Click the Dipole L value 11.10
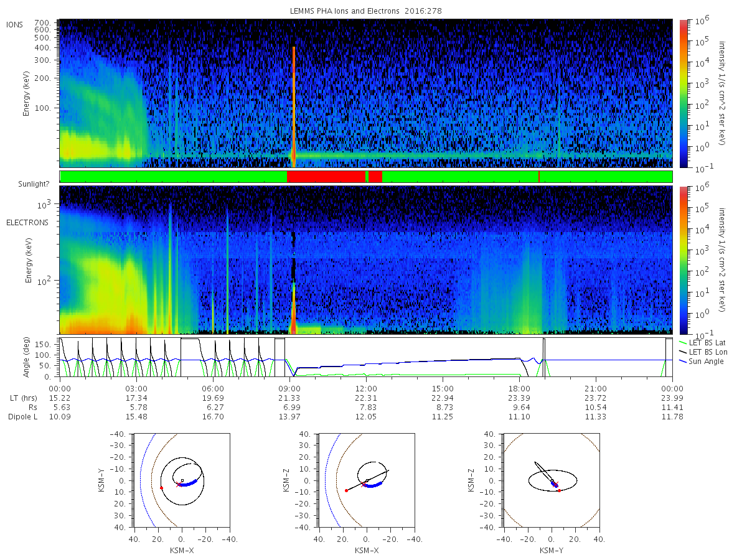Image resolution: width=747 pixels, height=560 pixels. (x=519, y=417)
